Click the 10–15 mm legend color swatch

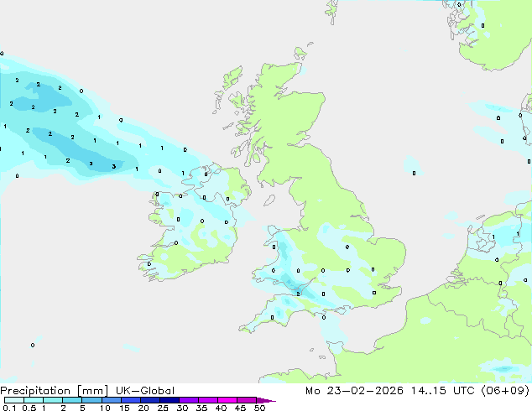pos(111,400)
